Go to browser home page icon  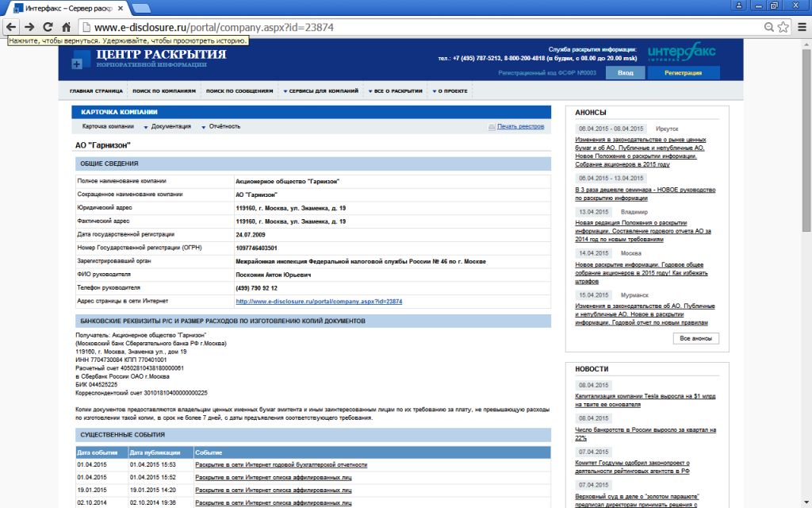(x=67, y=26)
